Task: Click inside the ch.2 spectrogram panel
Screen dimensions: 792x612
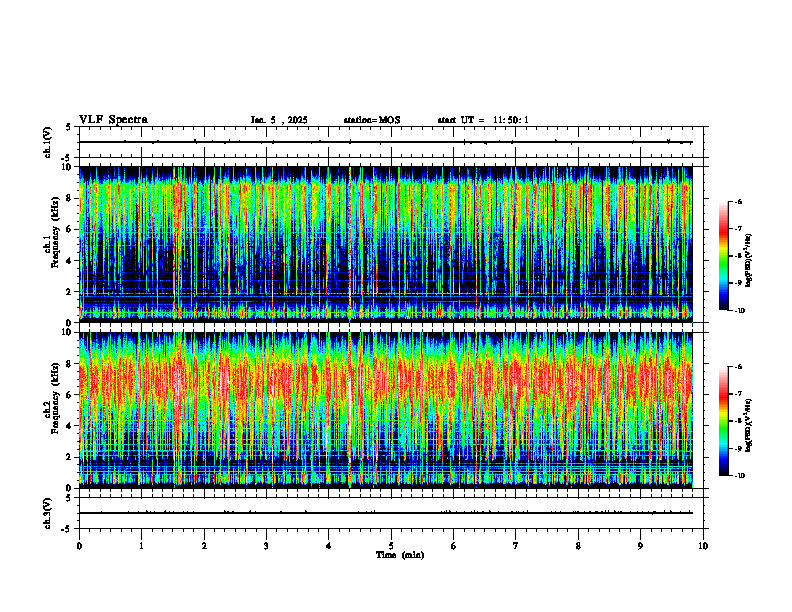Action: (x=385, y=410)
